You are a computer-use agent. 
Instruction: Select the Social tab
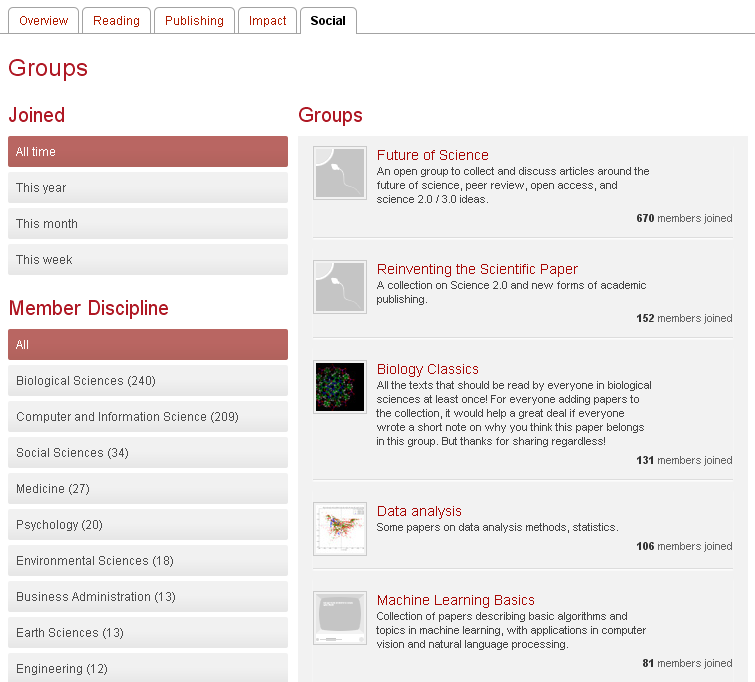(x=328, y=21)
